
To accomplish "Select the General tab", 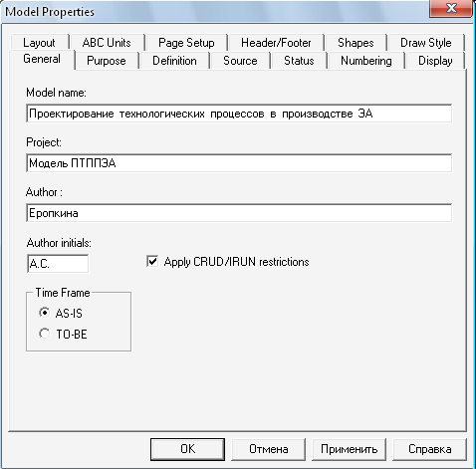I will pos(42,59).
